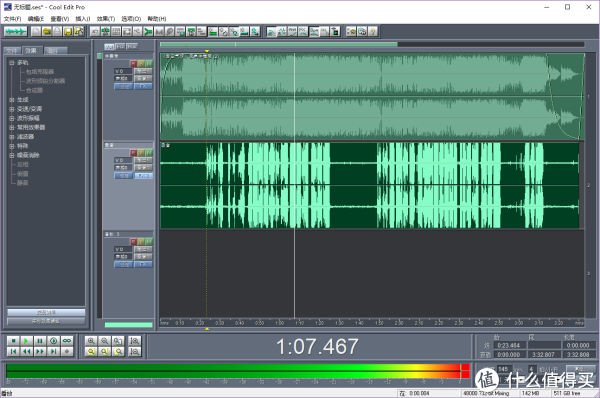Arm recording with R on track 3

coord(133,241)
